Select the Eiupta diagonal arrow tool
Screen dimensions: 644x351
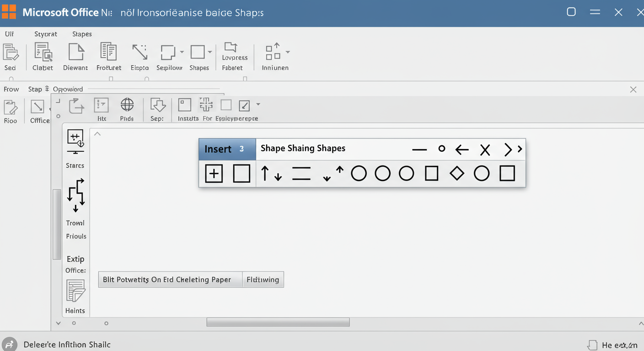coord(140,52)
